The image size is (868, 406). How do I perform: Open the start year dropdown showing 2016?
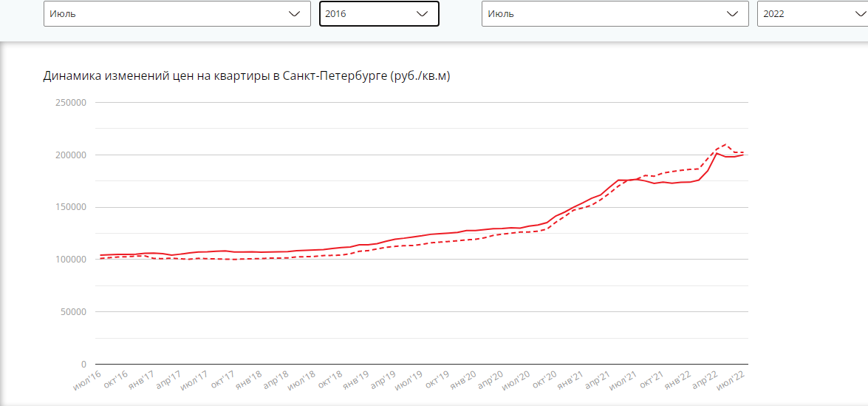[x=379, y=14]
